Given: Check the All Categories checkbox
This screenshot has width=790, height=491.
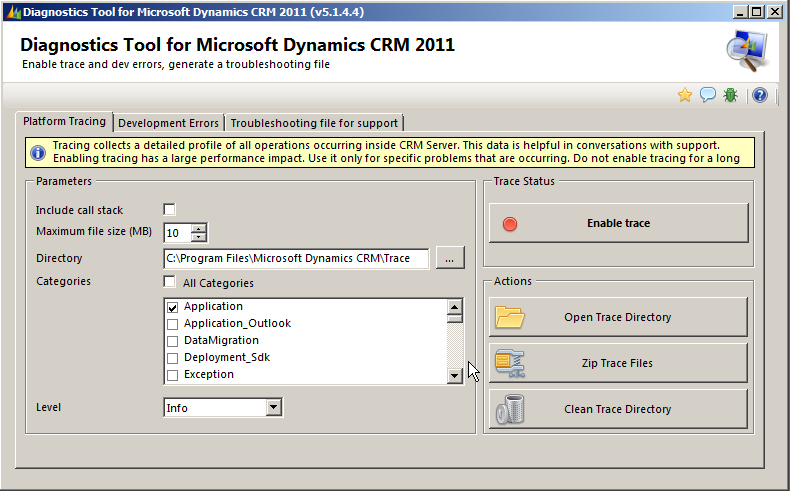Looking at the screenshot, I should tap(170, 282).
